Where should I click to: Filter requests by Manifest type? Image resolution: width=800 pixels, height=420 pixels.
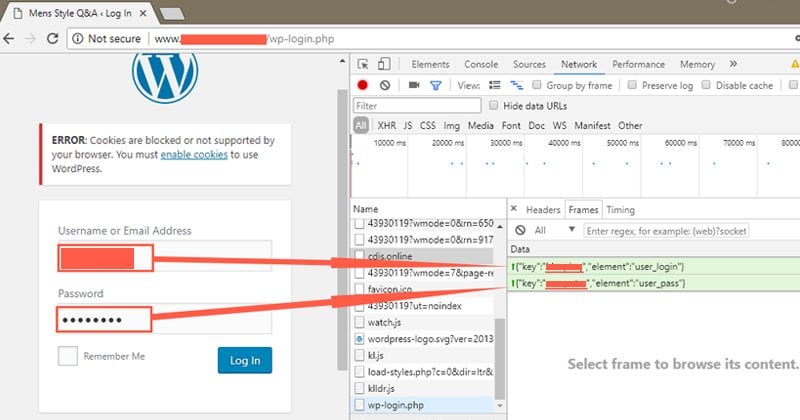pyautogui.click(x=592, y=126)
